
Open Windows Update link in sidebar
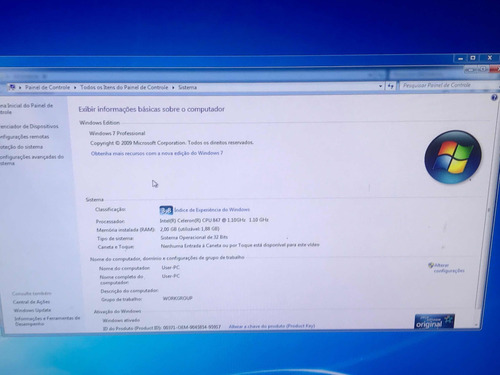point(32,310)
